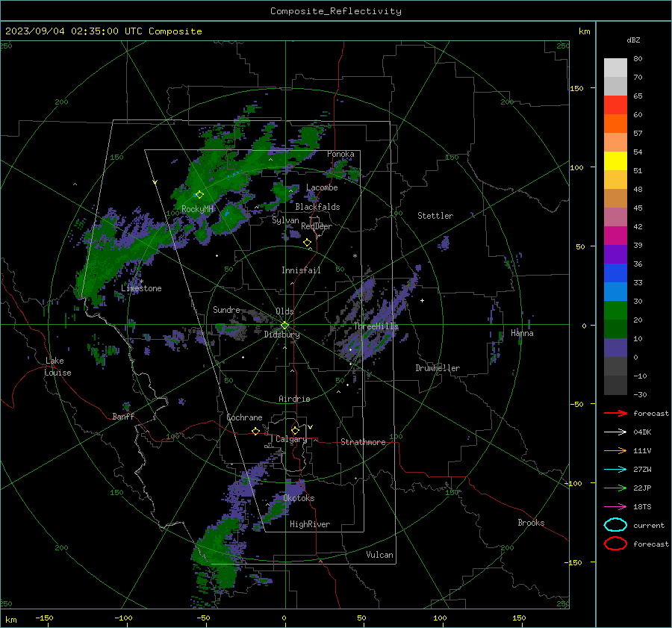Image resolution: width=672 pixels, height=628 pixels.
Task: Click the Hanna town label
Action: point(522,333)
